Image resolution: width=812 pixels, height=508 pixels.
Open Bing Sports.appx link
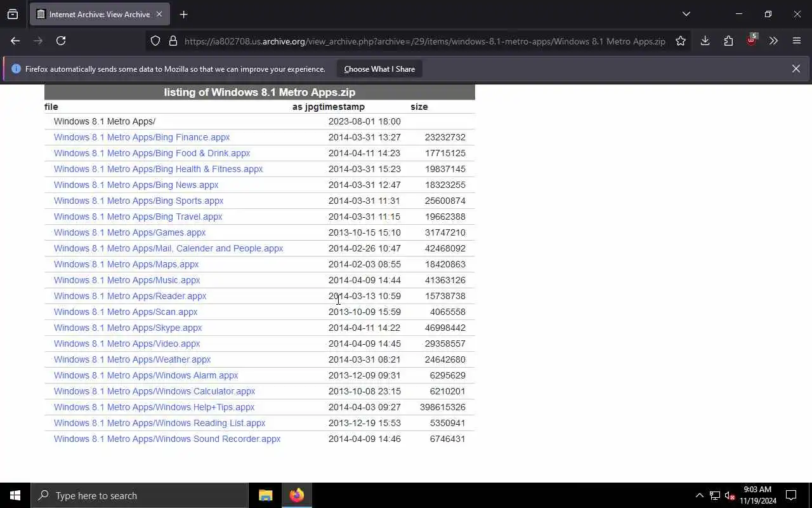point(138,201)
